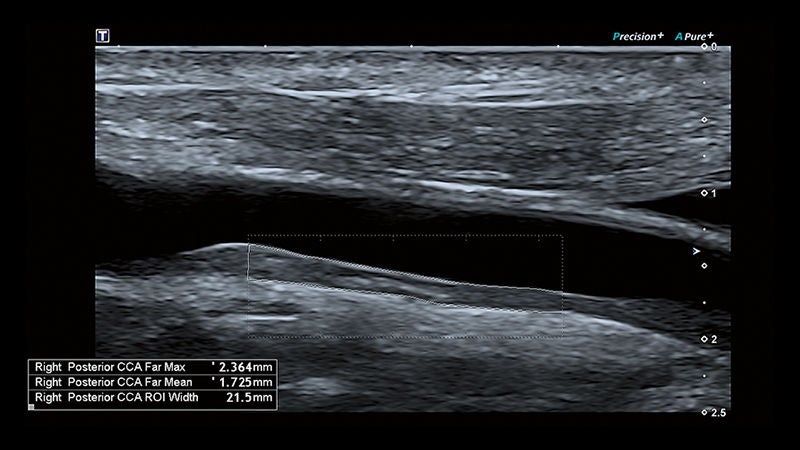Select the Right Posterior CCA Far Mean row
Screen dimensions: 800x450
click(x=153, y=382)
